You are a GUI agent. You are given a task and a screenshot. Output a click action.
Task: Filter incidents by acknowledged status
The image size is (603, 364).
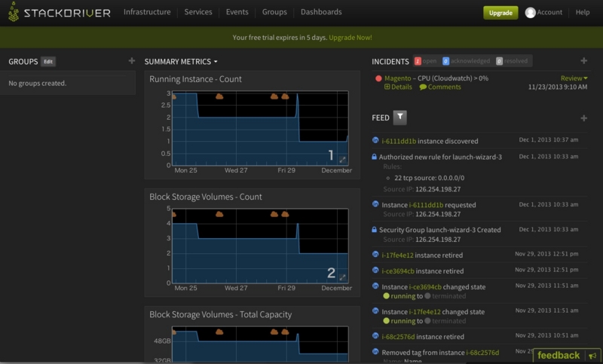coord(466,61)
